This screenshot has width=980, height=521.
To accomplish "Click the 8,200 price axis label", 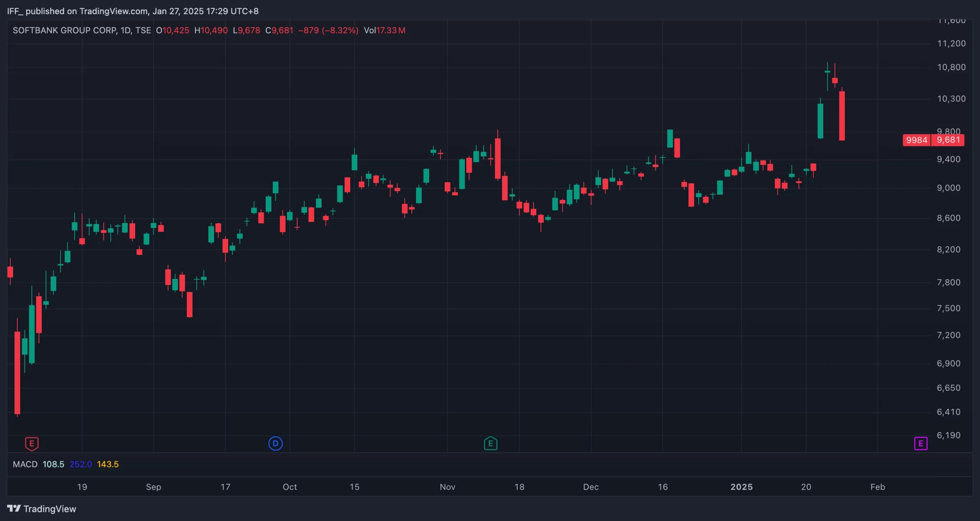I will (x=949, y=249).
